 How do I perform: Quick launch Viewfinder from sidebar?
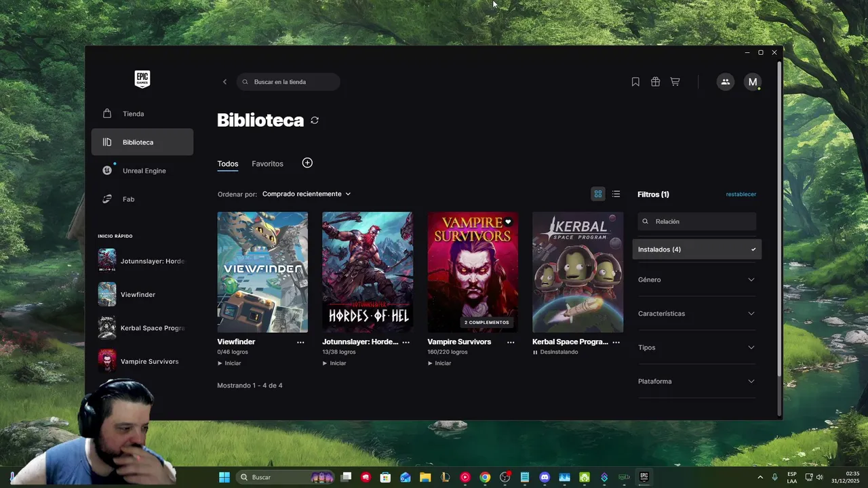(142, 295)
